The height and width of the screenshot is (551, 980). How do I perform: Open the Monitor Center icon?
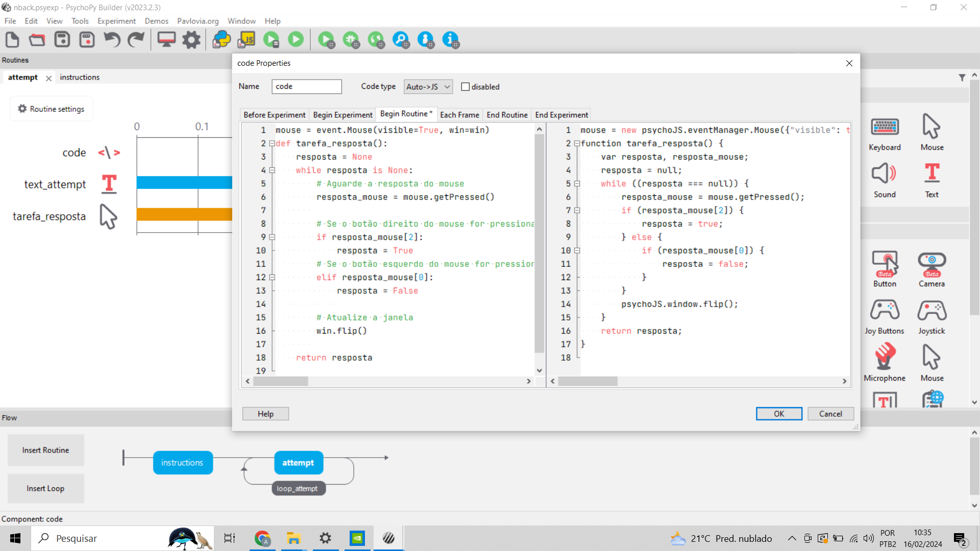166,40
